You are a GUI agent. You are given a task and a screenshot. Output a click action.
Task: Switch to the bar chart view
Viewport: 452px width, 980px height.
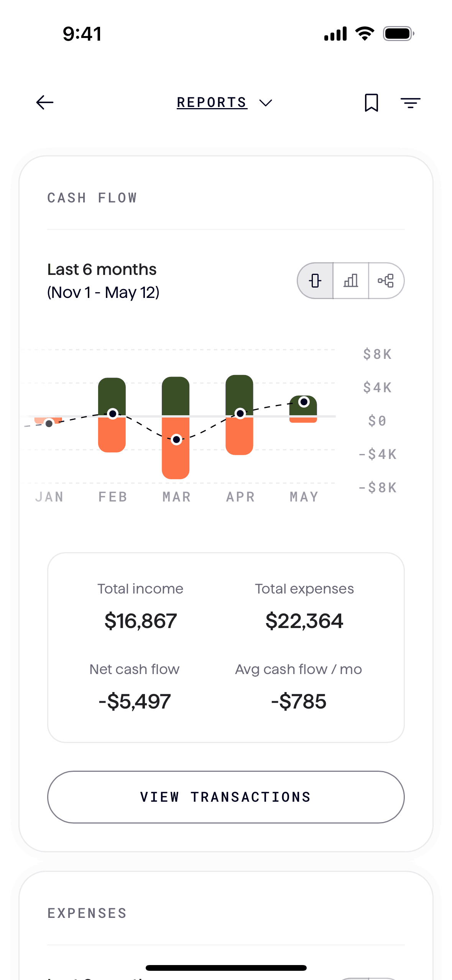(351, 281)
